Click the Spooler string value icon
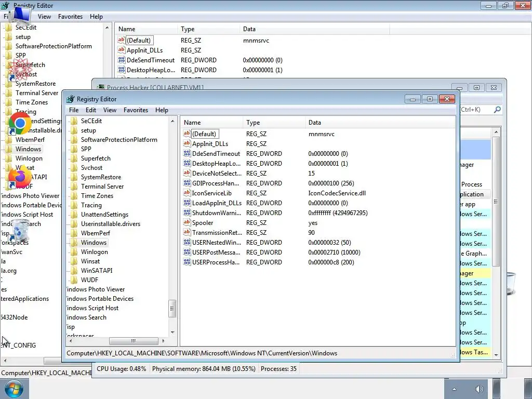The height and width of the screenshot is (399, 532). [x=187, y=222]
